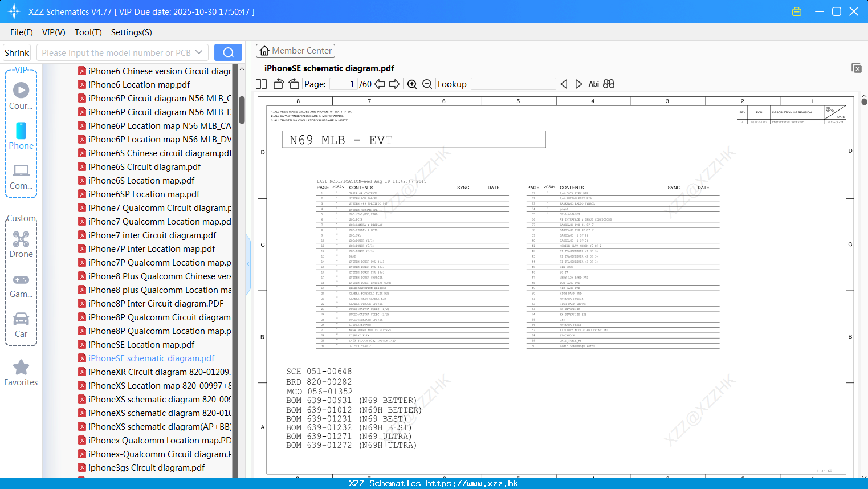
Task: Open the Tool(T) menu
Action: tap(88, 32)
